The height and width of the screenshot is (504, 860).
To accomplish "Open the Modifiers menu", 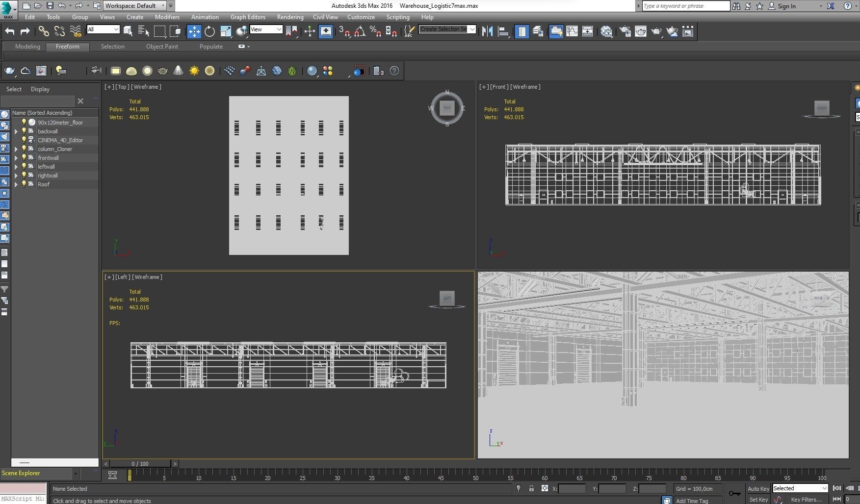I will tap(167, 17).
